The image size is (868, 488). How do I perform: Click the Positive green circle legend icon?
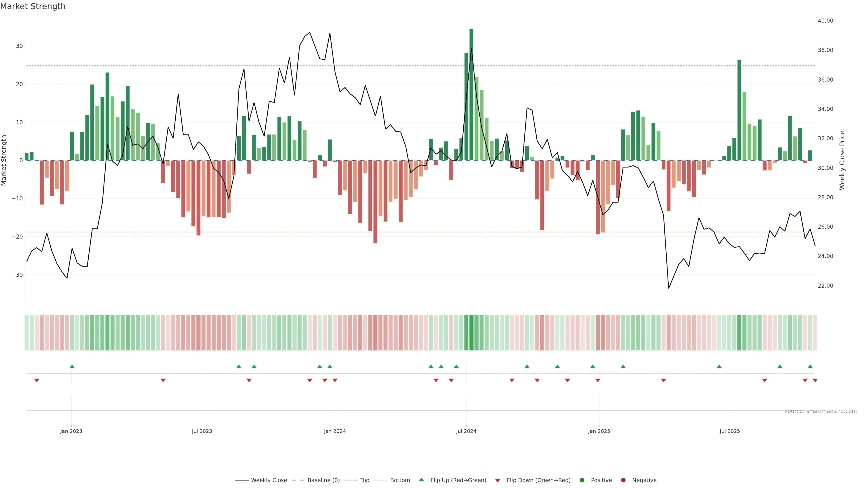click(582, 480)
